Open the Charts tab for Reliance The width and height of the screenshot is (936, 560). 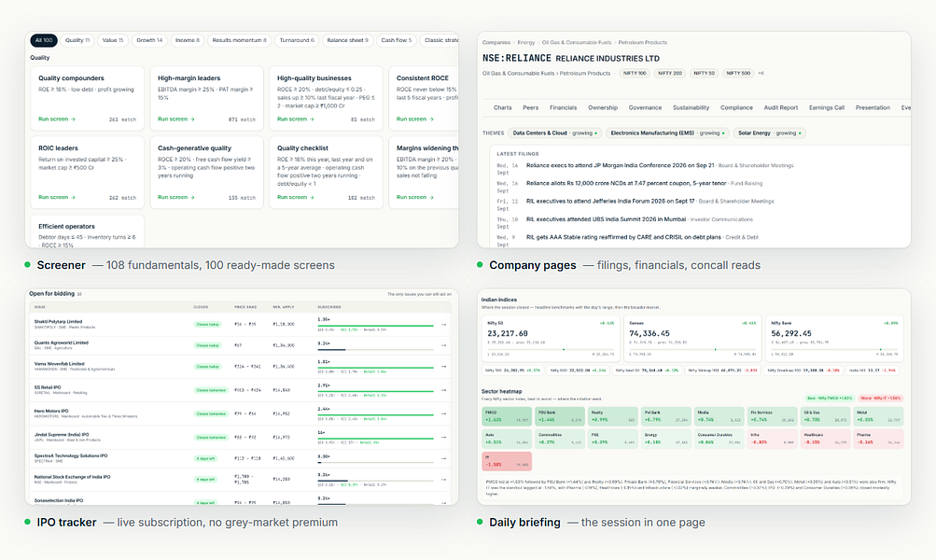tap(503, 107)
